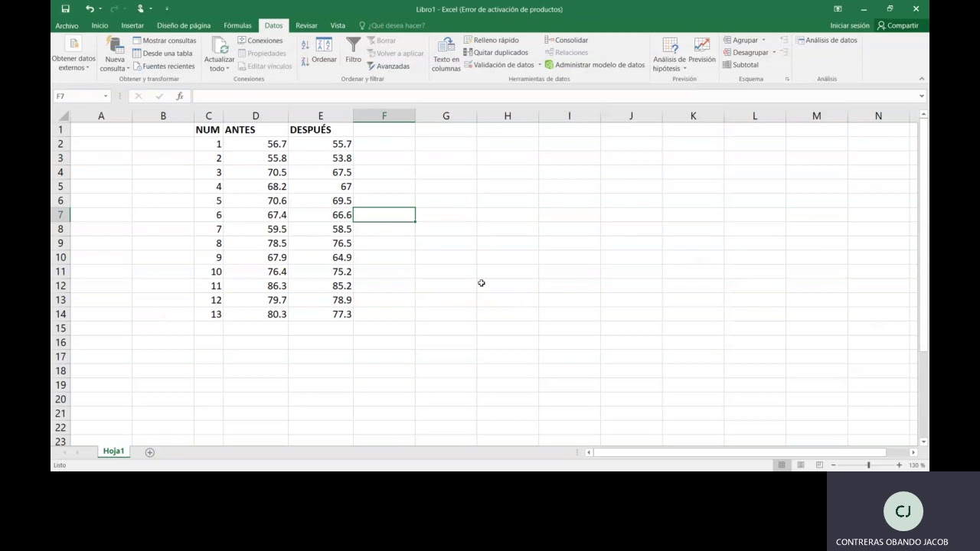Click Texto en columnas
This screenshot has height=551, width=980.
coord(446,54)
